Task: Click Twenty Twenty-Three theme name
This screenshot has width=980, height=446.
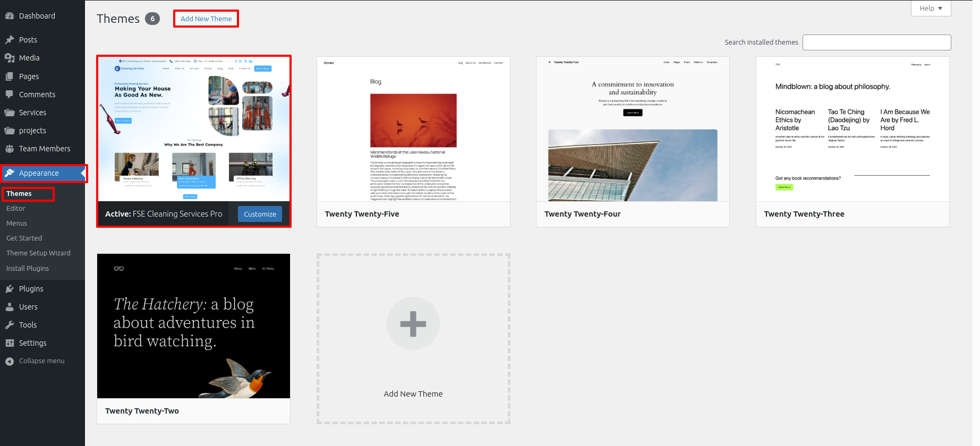Action: [804, 214]
